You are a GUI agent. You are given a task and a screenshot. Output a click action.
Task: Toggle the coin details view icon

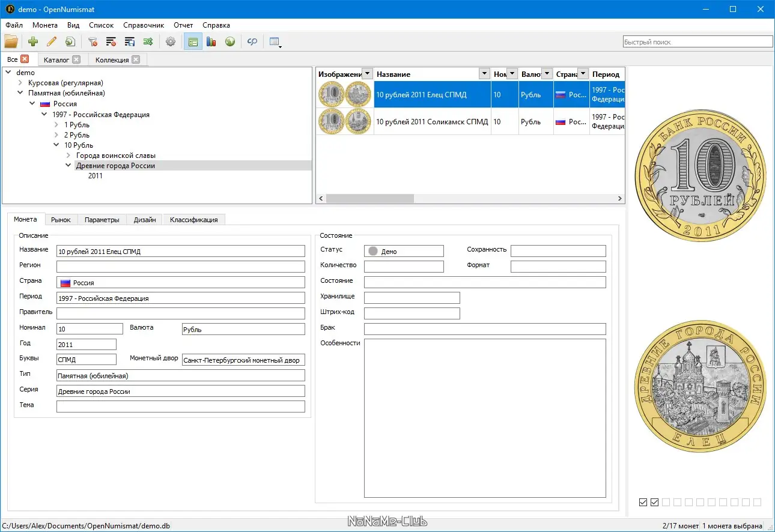193,42
